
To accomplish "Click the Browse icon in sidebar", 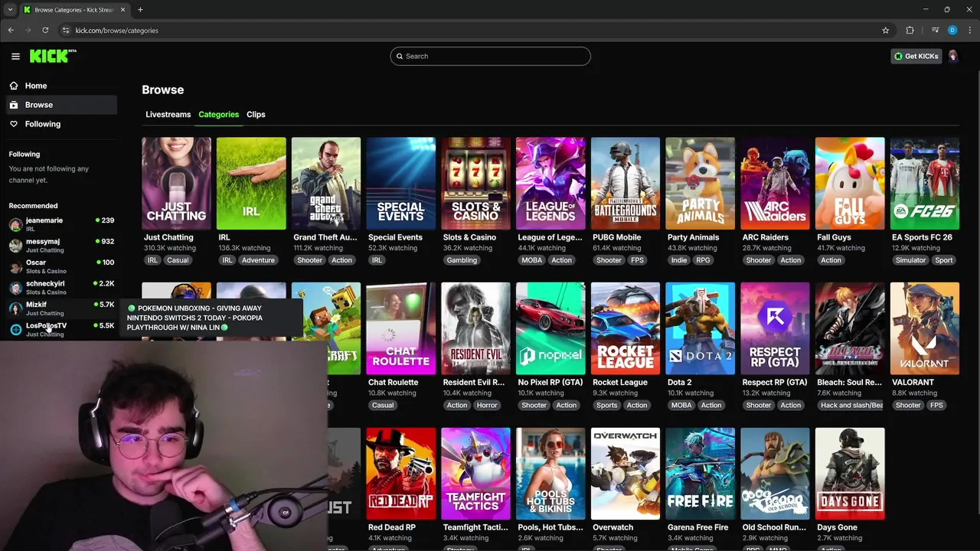I will coord(14,105).
